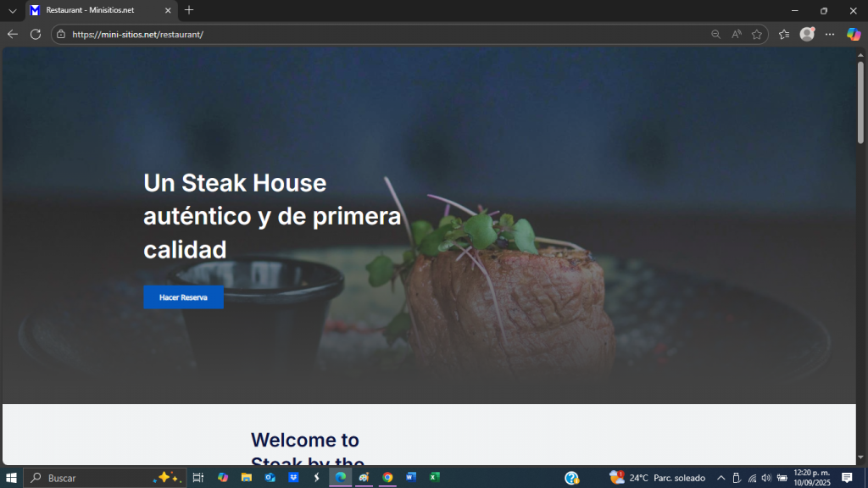This screenshot has height=488, width=868.
Task: Show hidden system tray icons chevron
Action: [721, 478]
